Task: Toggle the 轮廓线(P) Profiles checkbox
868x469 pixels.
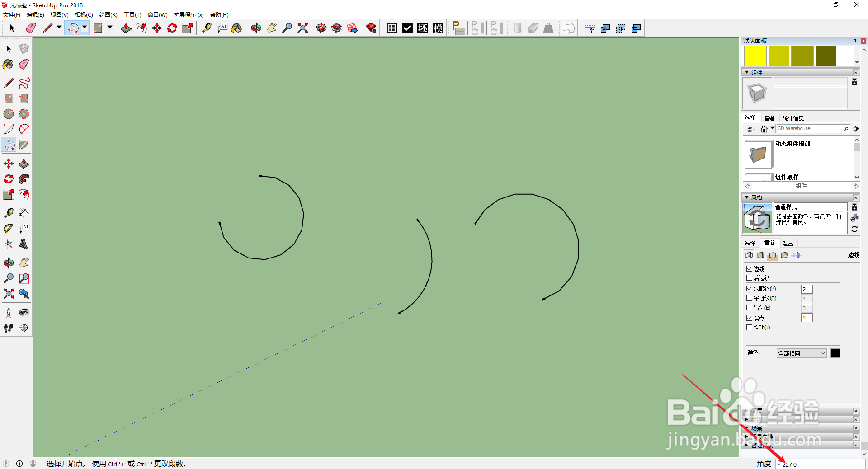Action: coord(749,289)
